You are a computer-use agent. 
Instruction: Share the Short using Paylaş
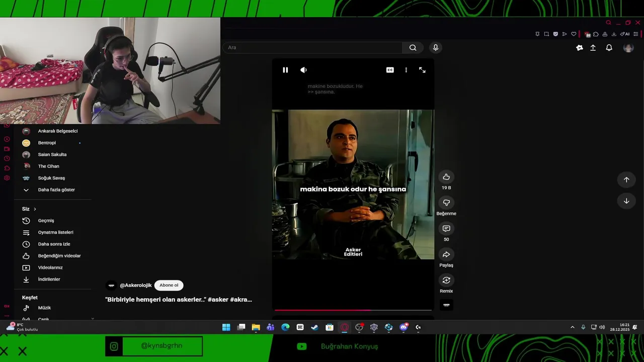coord(446,254)
